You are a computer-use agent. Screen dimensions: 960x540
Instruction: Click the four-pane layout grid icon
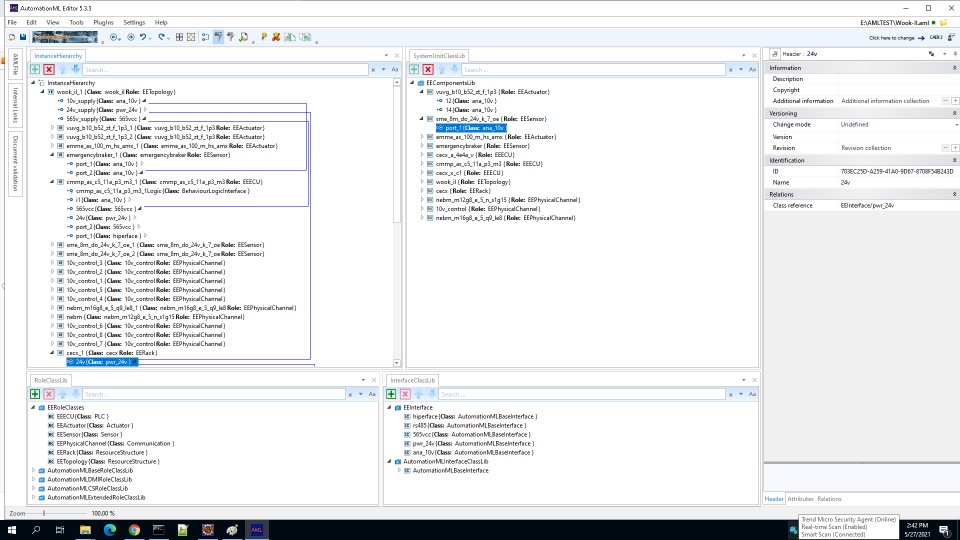[179, 37]
